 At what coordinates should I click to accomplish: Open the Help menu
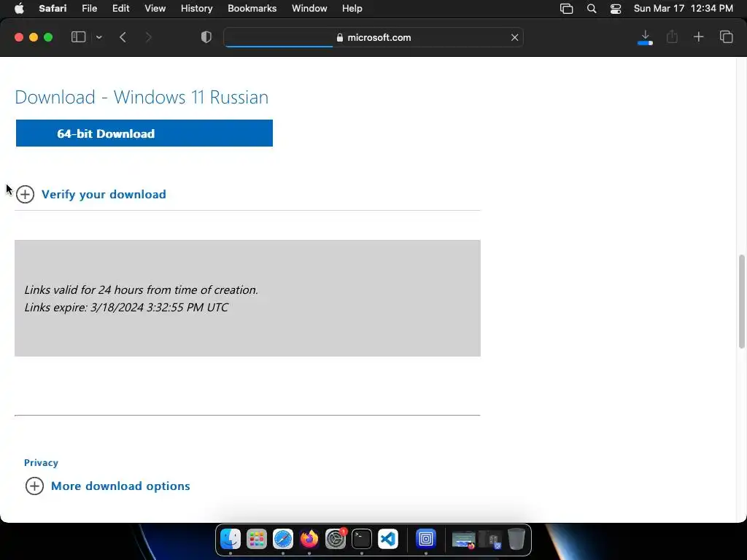352,9
